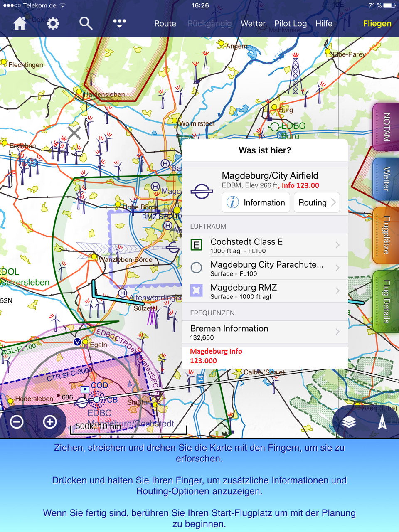The height and width of the screenshot is (532, 399).
Task: Open the map layers stack icon
Action: [x=349, y=422]
